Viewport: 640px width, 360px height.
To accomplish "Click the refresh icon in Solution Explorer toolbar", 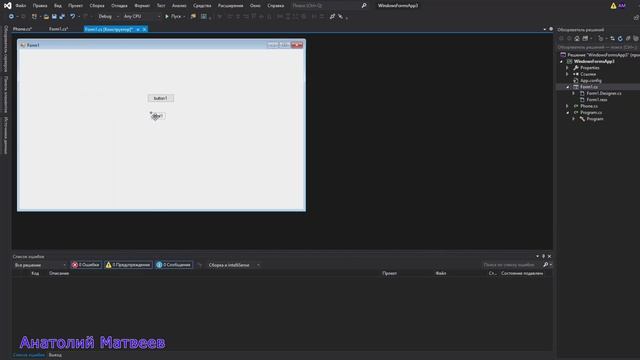I will (x=620, y=38).
